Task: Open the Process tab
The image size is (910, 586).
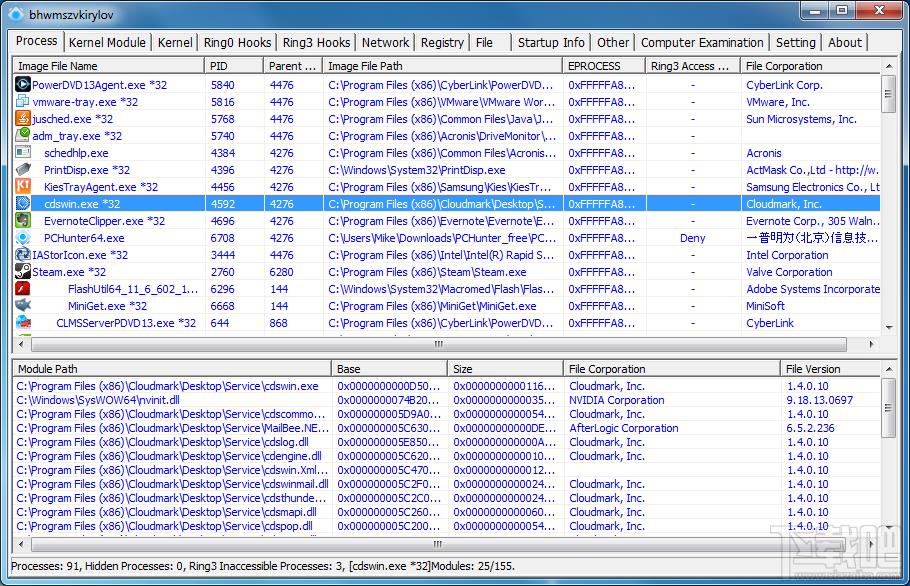Action: [37, 41]
